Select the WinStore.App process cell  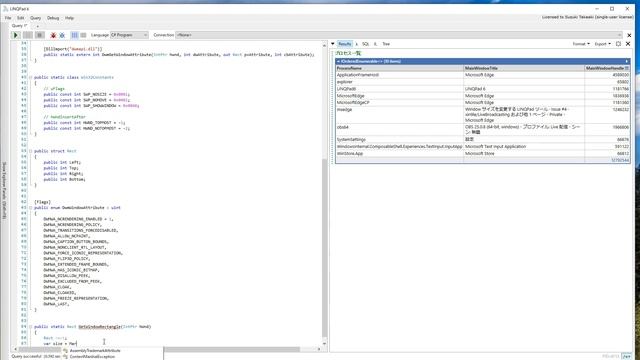point(399,153)
